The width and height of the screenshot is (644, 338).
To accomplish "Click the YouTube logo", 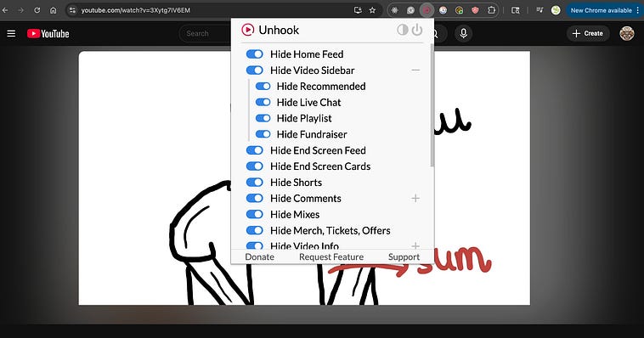I will coord(48,34).
